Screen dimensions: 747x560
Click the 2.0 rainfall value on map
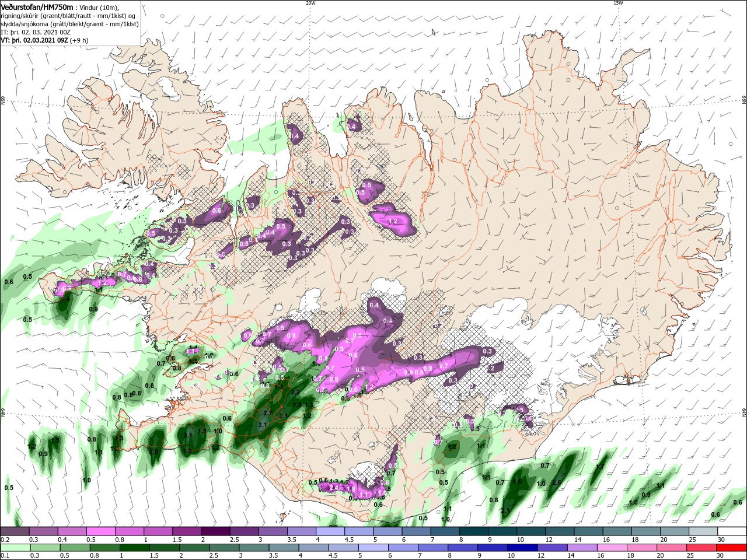(153, 452)
